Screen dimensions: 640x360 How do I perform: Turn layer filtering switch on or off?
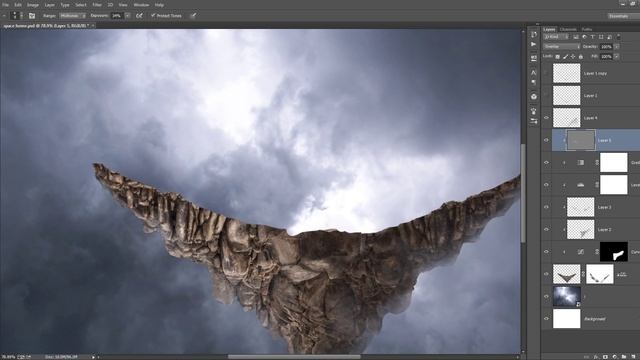tap(619, 37)
